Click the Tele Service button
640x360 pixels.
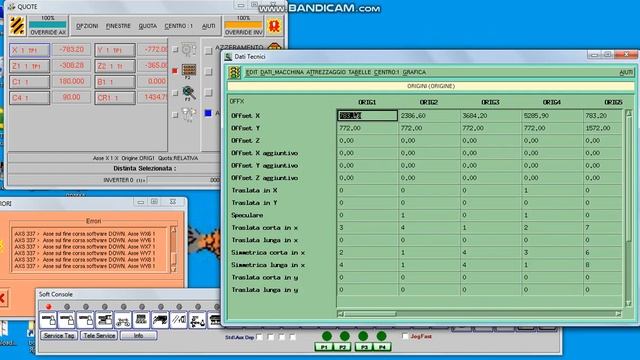99,336
